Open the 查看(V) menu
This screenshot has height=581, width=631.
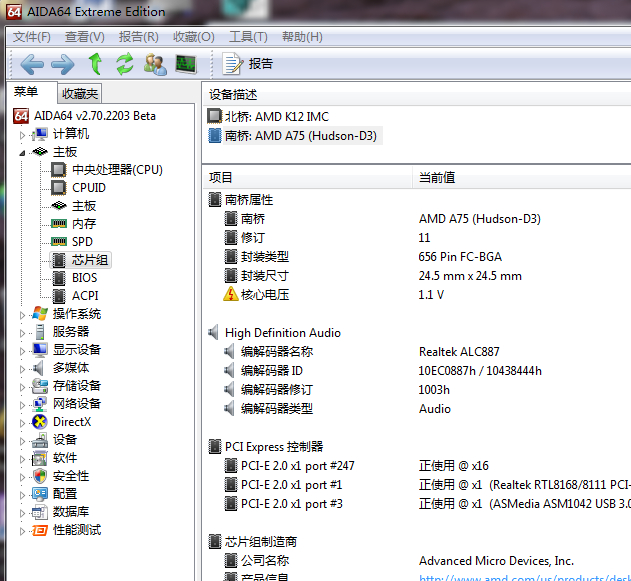pos(85,37)
